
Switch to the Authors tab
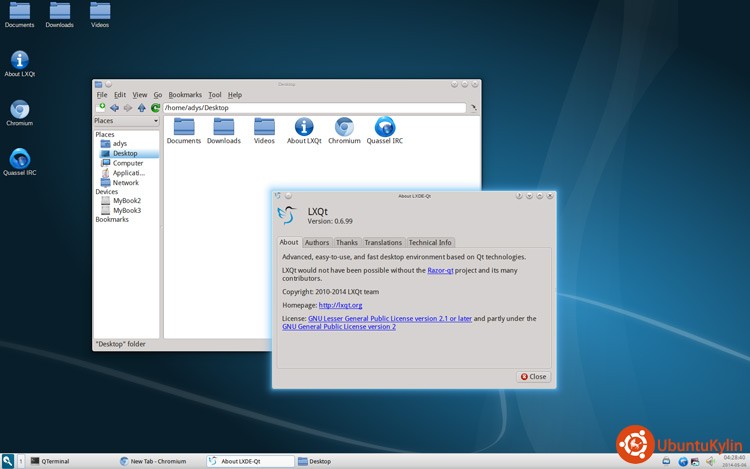coord(317,242)
